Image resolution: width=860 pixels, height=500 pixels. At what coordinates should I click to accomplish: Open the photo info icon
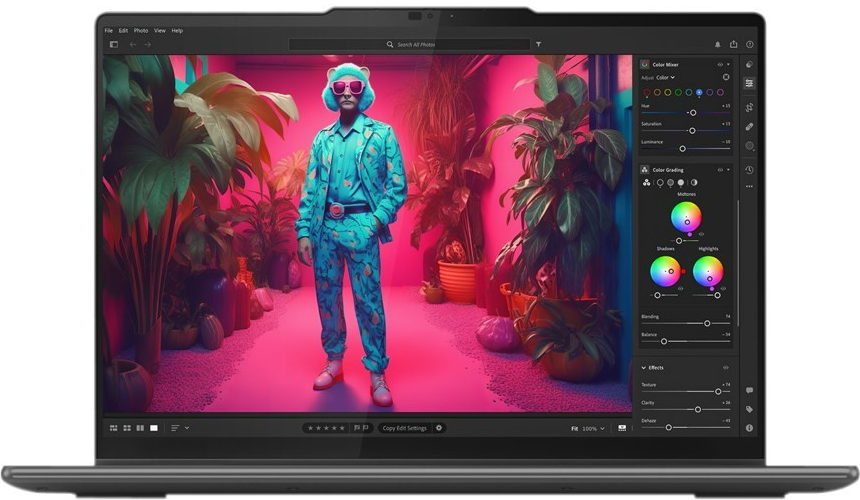point(749,428)
